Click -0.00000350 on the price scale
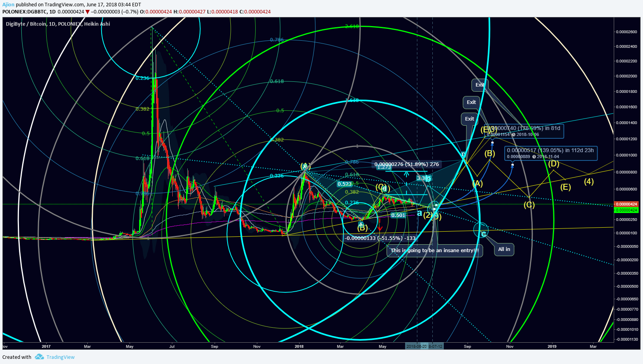Image resolution: width=643 pixels, height=364 pixels. coord(626,273)
